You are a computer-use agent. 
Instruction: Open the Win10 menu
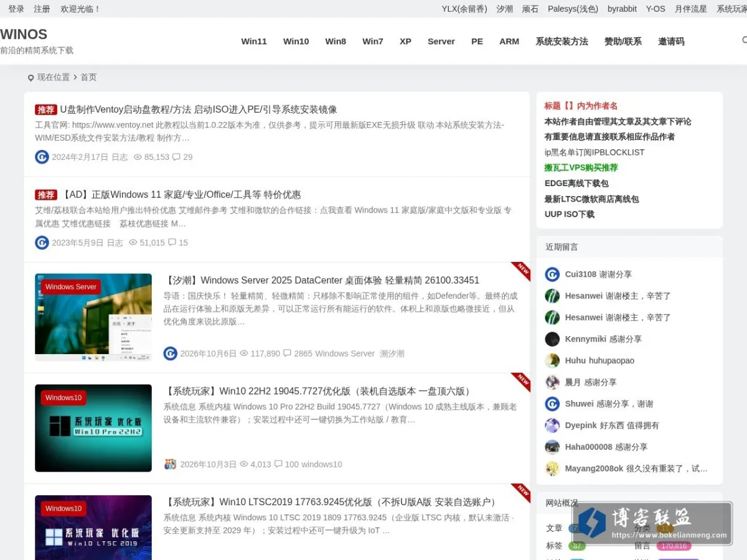click(296, 41)
